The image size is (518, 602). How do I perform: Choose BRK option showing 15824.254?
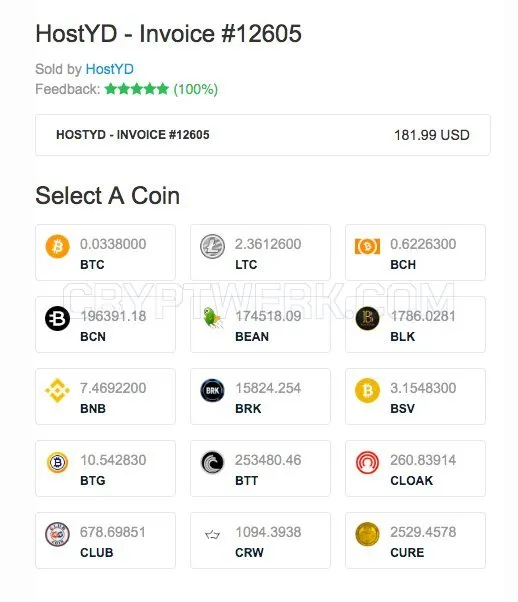(260, 397)
